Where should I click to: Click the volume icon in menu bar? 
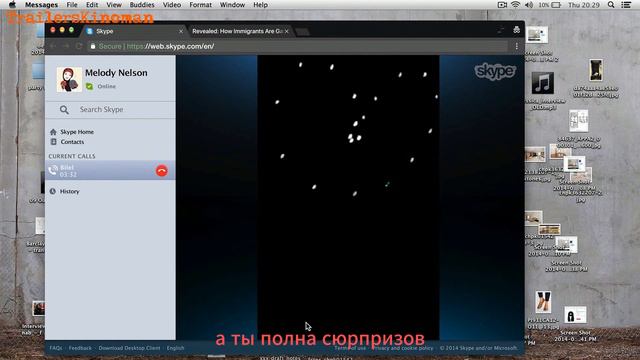tap(529, 5)
